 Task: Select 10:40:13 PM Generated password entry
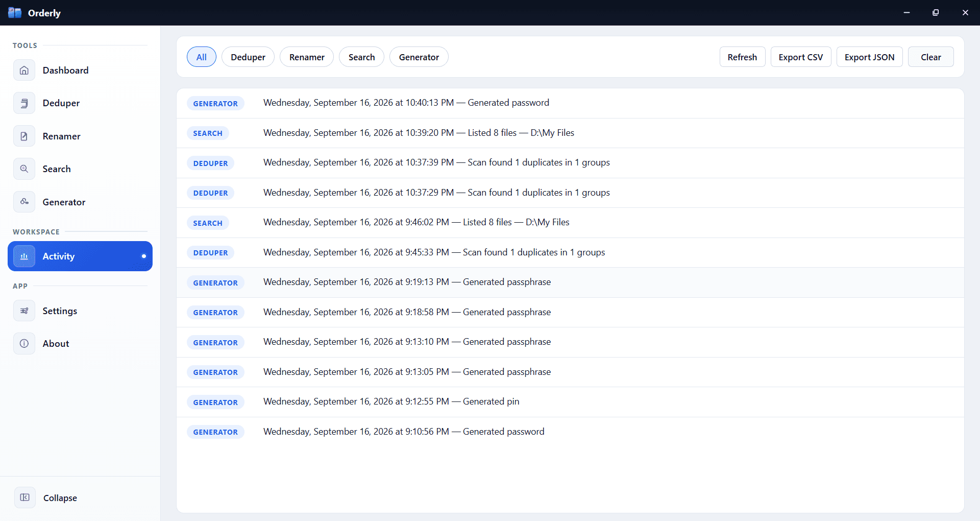pyautogui.click(x=570, y=103)
